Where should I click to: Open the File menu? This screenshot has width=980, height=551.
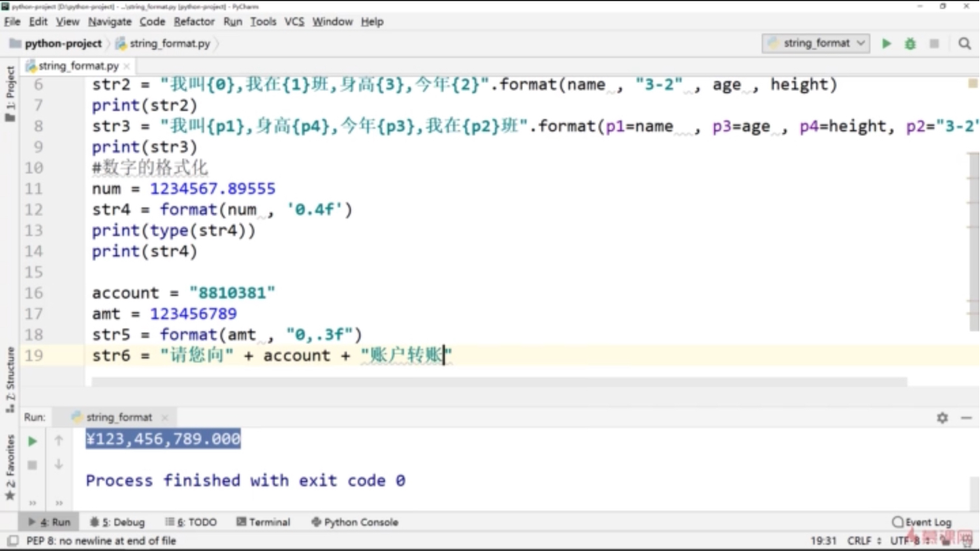pos(12,22)
